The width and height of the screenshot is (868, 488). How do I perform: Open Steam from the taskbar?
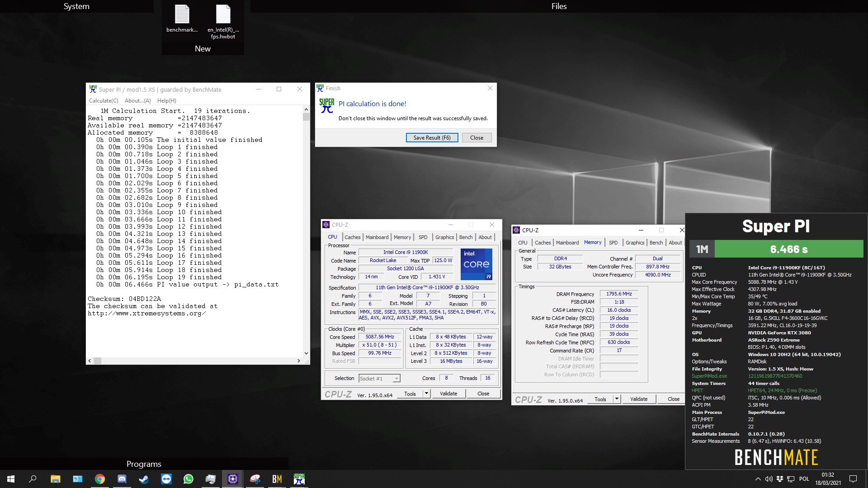[x=144, y=479]
